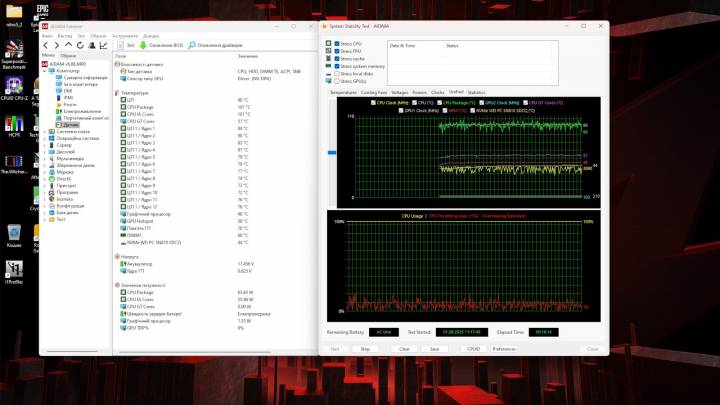720x405 pixels.
Task: Disable the Stress CPU checkbox
Action: click(x=337, y=44)
